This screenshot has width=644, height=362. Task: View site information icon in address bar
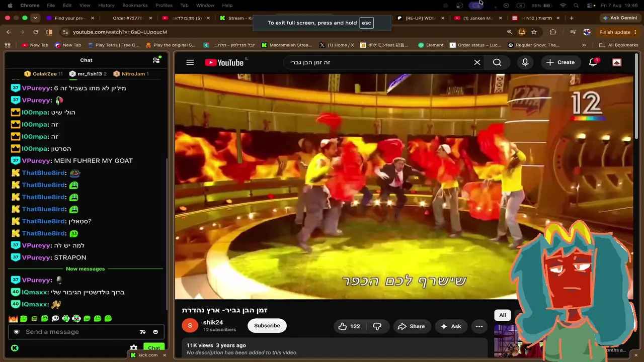click(x=65, y=32)
